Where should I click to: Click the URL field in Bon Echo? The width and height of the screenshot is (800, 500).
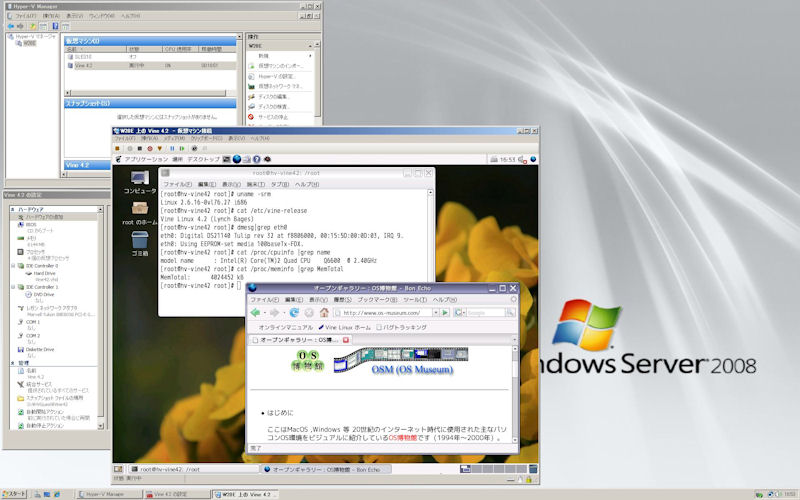coord(383,312)
